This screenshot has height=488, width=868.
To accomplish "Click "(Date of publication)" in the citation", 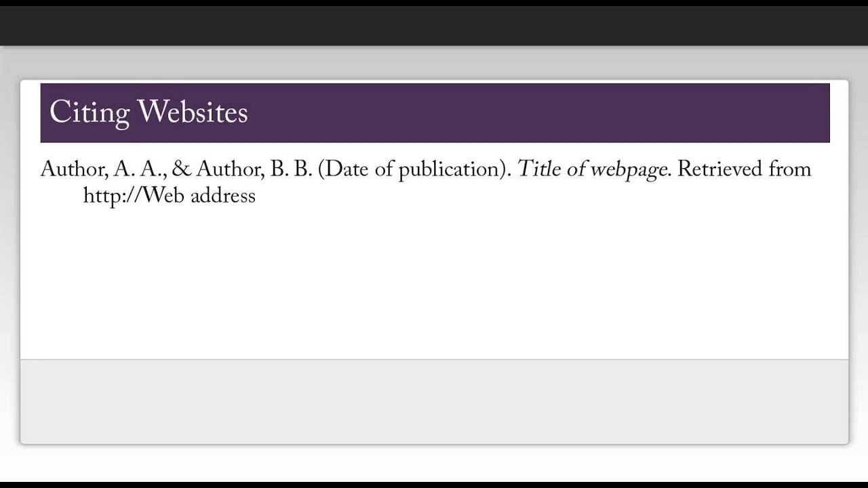I will (414, 169).
